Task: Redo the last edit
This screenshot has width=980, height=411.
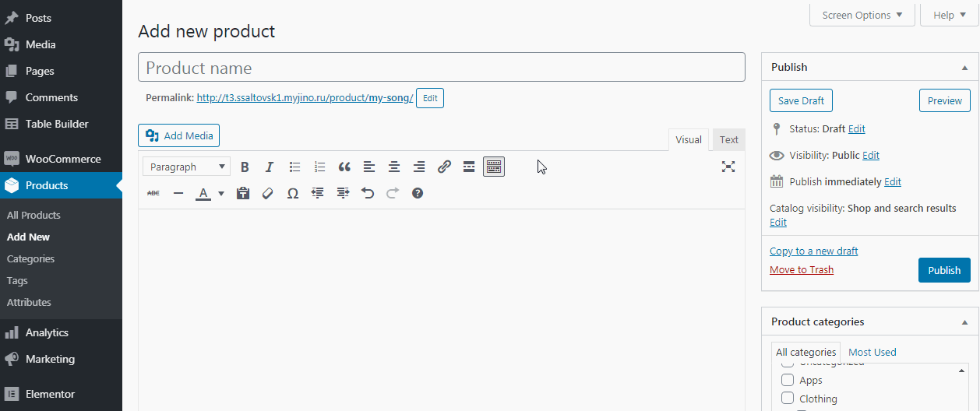Action: click(393, 193)
